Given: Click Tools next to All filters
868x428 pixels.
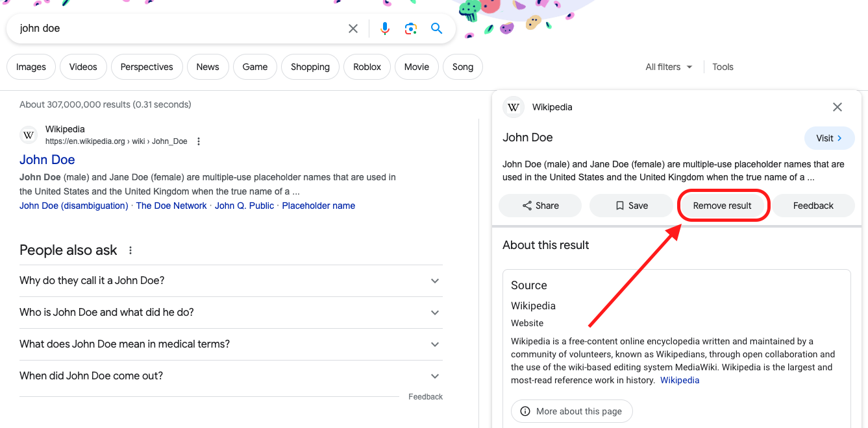Looking at the screenshot, I should click(x=723, y=67).
